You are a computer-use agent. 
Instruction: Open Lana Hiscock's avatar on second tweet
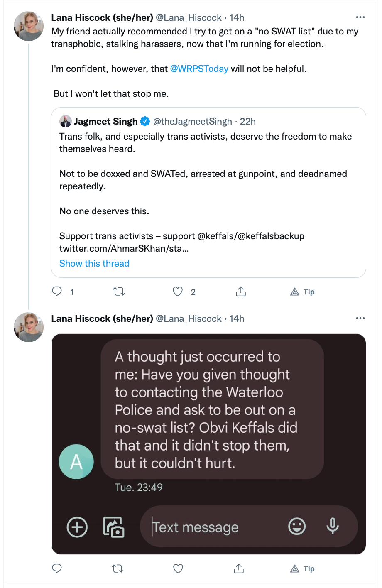coord(29,327)
